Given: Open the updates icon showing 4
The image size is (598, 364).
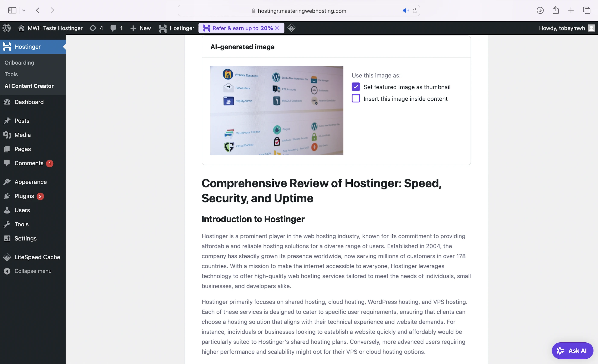Looking at the screenshot, I should coord(96,28).
